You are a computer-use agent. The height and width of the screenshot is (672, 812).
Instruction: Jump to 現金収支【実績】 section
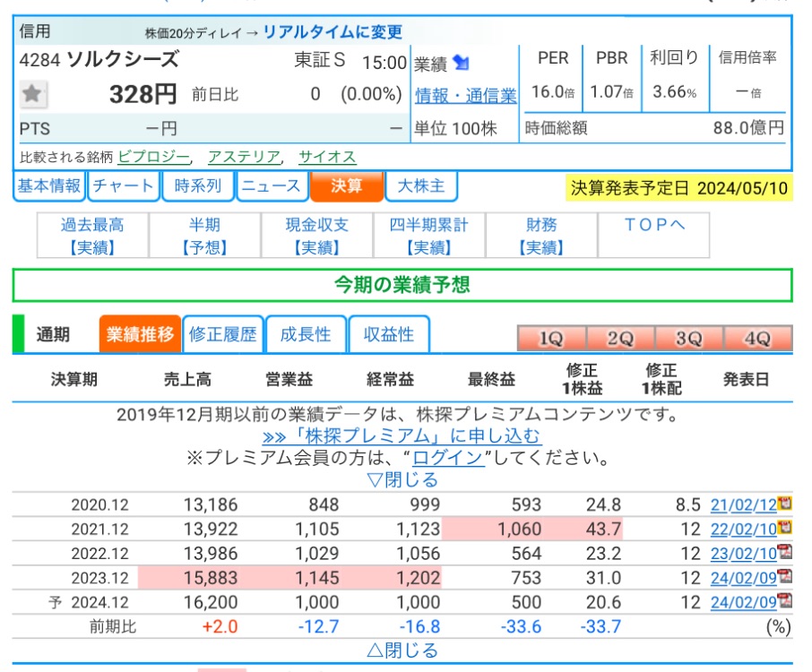tap(317, 236)
